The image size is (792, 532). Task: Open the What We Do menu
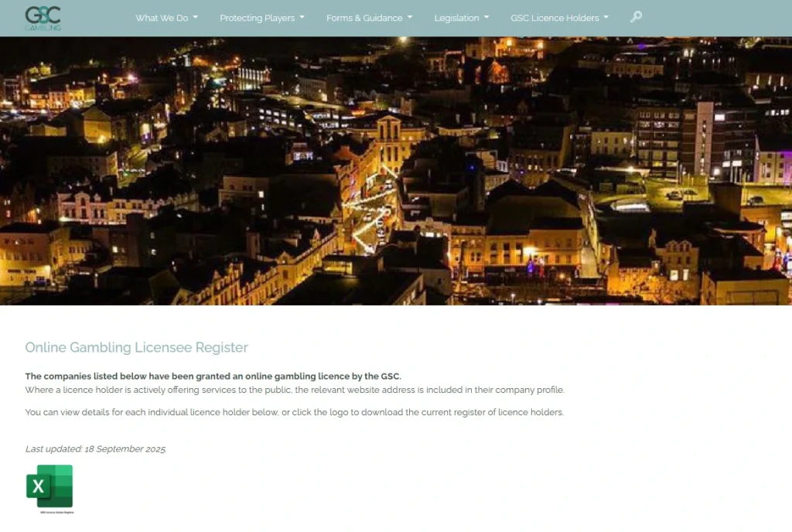162,18
